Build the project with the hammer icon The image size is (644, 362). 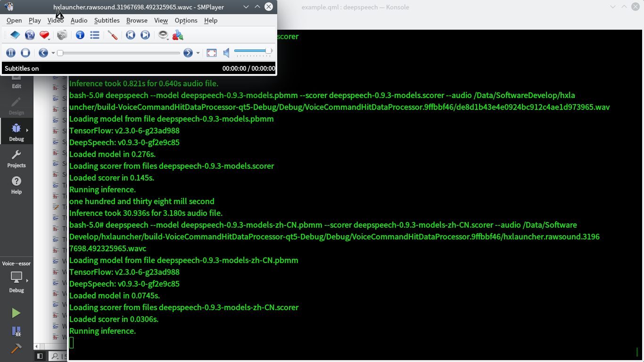16,349
